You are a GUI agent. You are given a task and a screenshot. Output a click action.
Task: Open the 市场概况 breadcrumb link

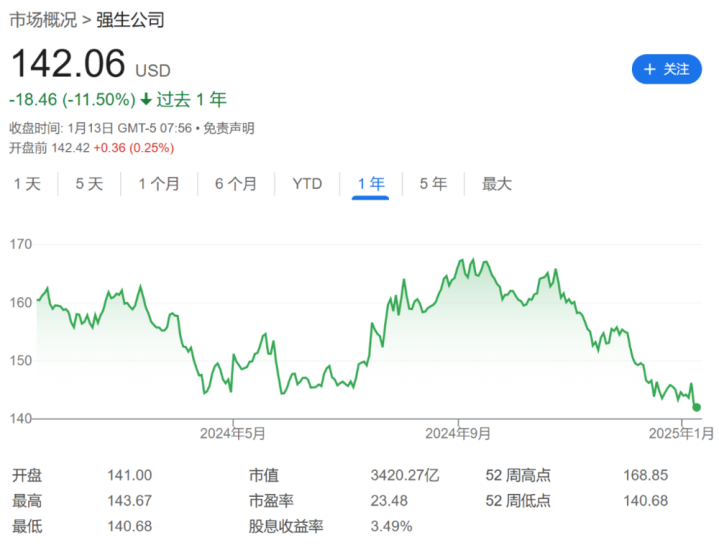pos(43,20)
